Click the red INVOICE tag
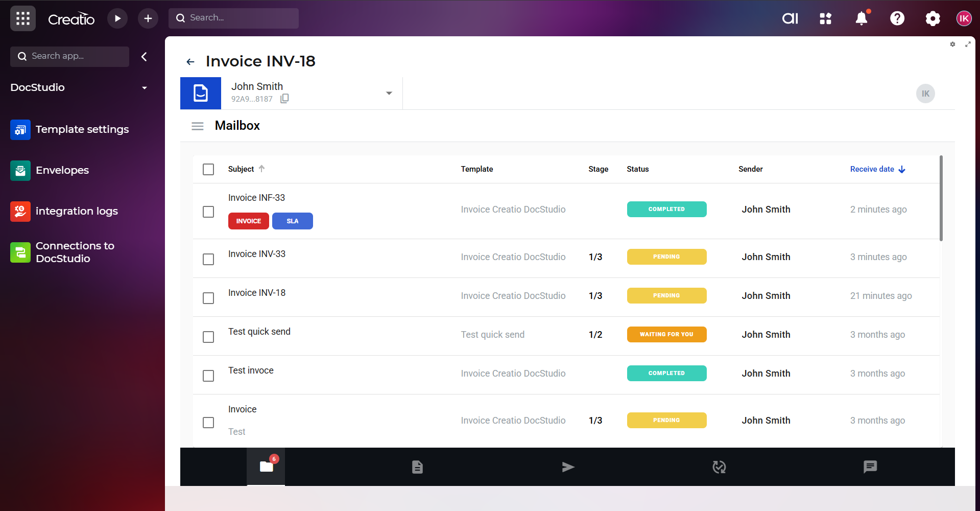 [248, 221]
